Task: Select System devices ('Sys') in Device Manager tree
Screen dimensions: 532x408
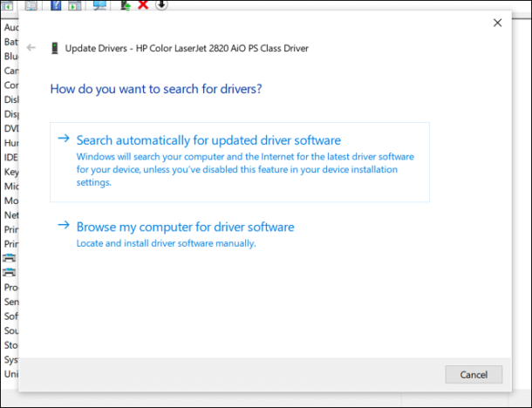Action: click(11, 359)
